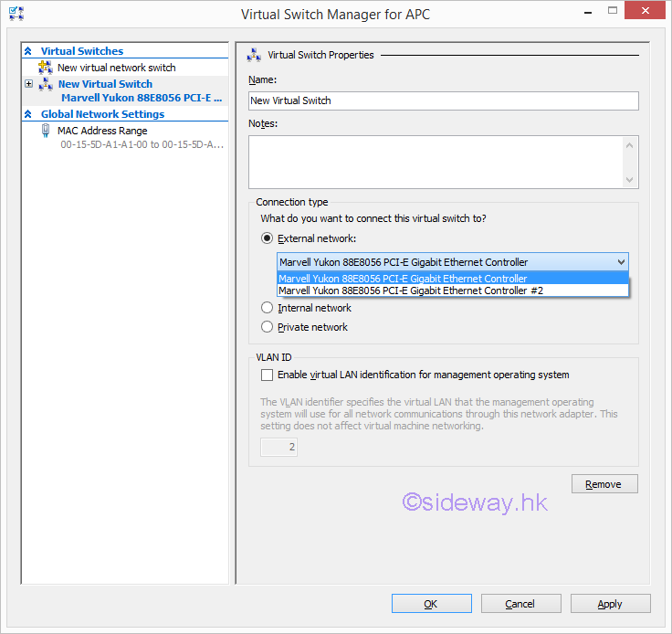Click the New virtual network switch icon

pyautogui.click(x=46, y=68)
